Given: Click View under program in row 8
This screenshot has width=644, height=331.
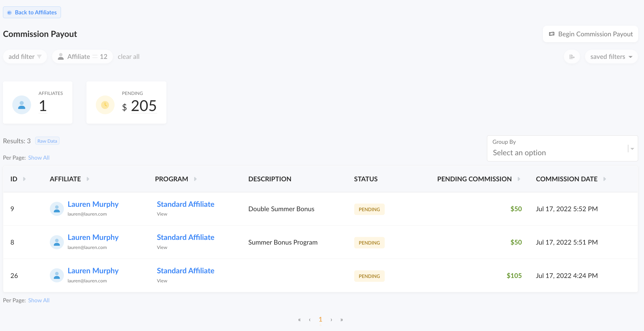Looking at the screenshot, I should [162, 248].
